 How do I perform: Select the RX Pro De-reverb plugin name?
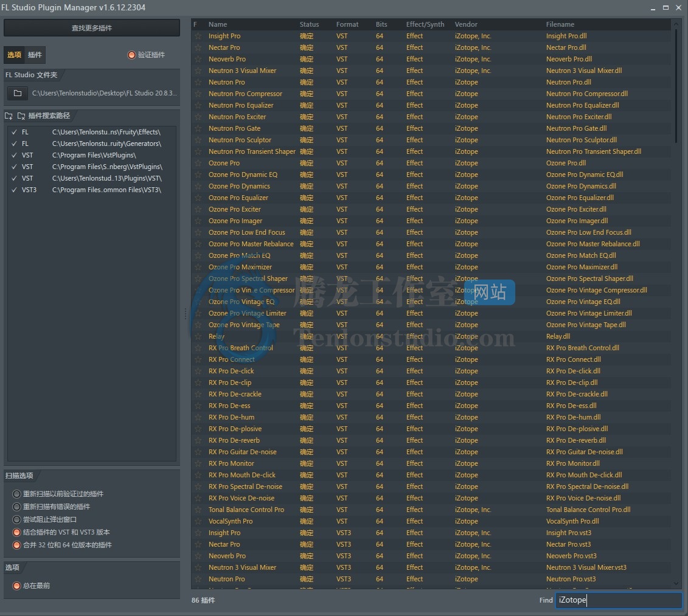234,440
